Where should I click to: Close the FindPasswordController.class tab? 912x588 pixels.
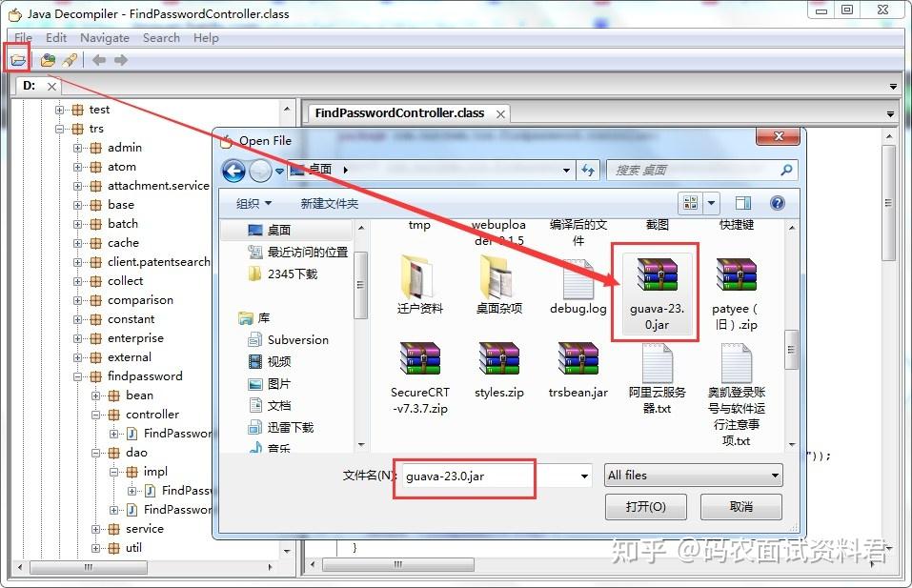(x=500, y=114)
